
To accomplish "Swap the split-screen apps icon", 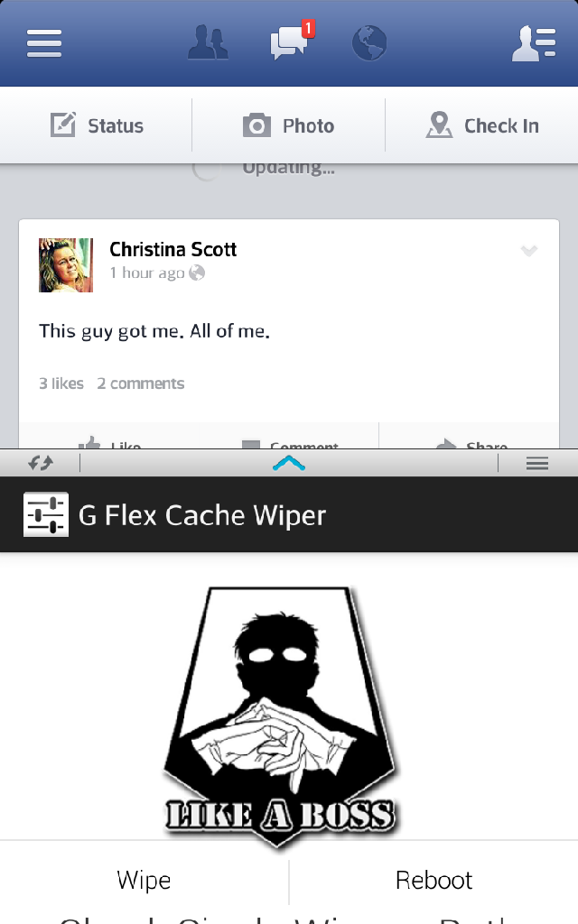I will pyautogui.click(x=41, y=463).
